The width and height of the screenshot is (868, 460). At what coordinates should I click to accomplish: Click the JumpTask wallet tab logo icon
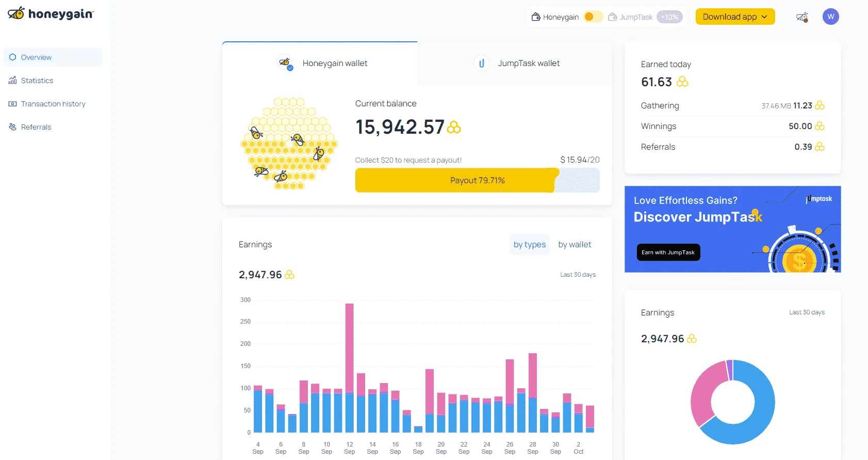(481, 63)
